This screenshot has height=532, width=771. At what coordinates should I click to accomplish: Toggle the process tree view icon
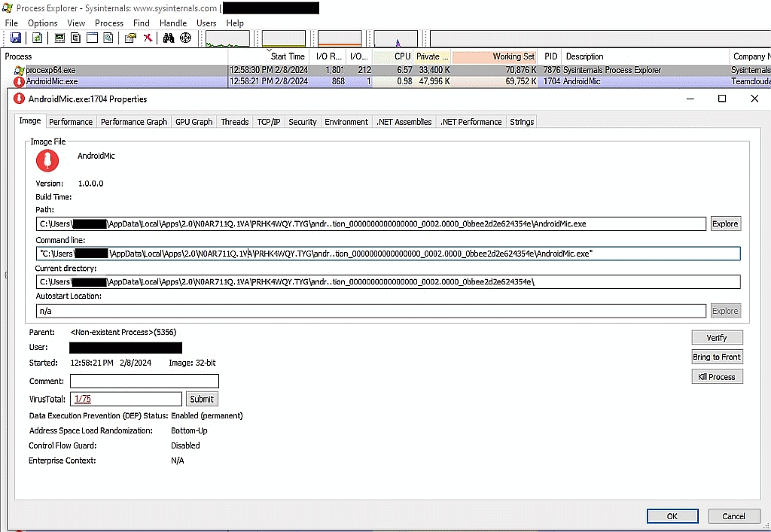[76, 38]
